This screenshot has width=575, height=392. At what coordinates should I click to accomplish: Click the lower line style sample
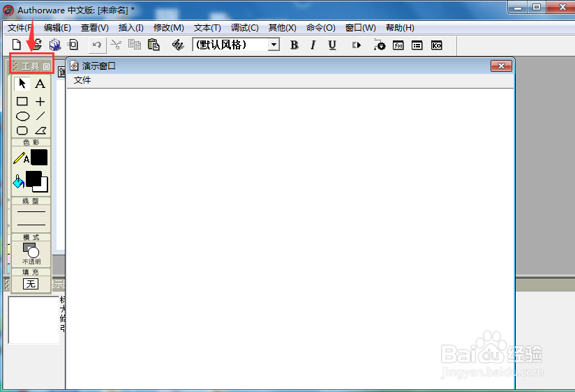[x=31, y=225]
